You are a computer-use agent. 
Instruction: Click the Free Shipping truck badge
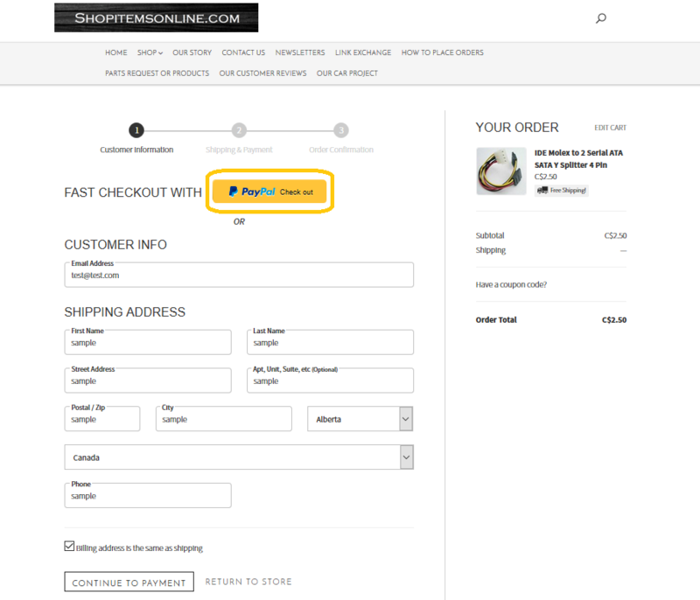pyautogui.click(x=562, y=190)
